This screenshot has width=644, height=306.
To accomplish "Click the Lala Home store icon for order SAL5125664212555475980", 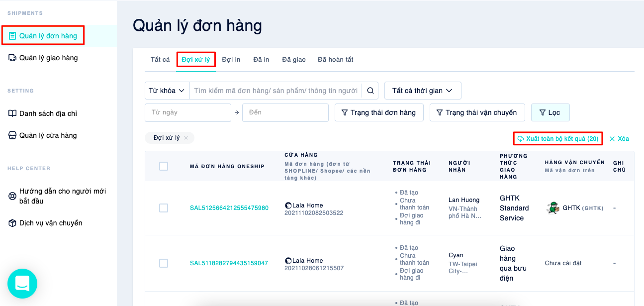I will coord(288,205).
